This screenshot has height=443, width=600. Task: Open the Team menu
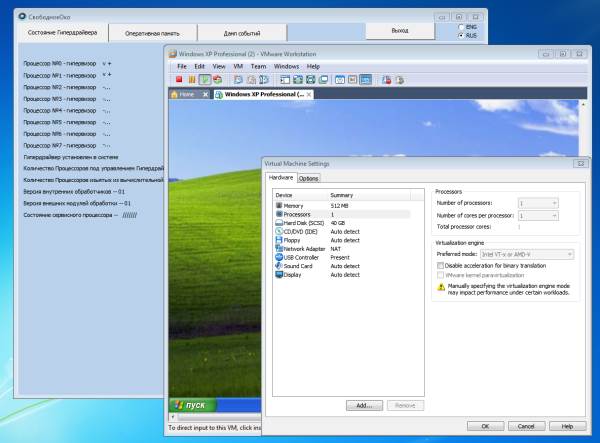pos(258,66)
